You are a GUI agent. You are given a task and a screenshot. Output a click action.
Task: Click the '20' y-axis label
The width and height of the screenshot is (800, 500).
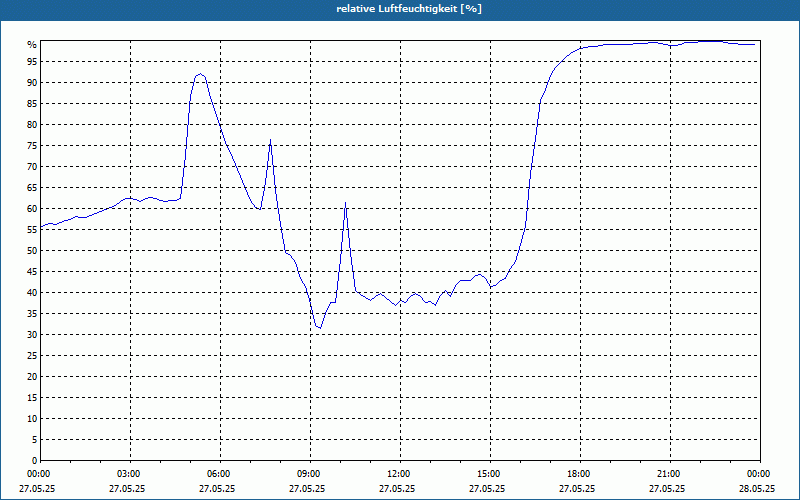(x=32, y=377)
